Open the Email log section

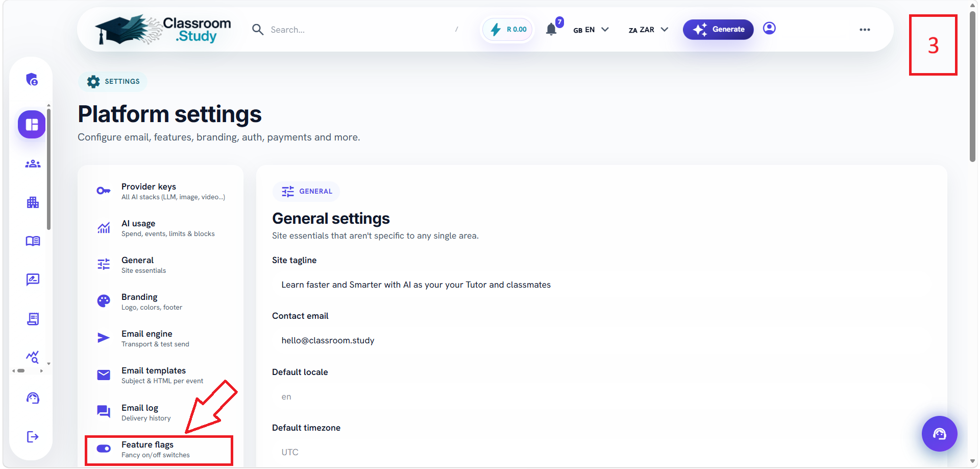click(161, 412)
